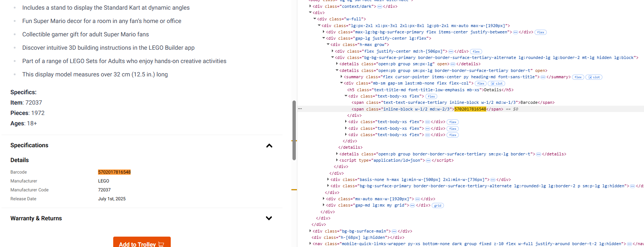Show collapsed content of context/dark div
Screen dimensions: 644x247
click(x=379, y=7)
